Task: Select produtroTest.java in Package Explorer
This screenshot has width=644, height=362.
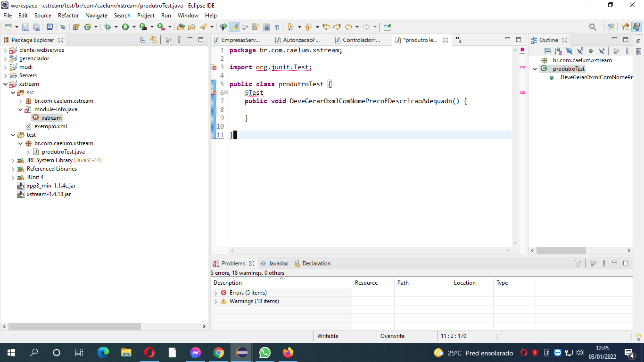Action: click(63, 152)
